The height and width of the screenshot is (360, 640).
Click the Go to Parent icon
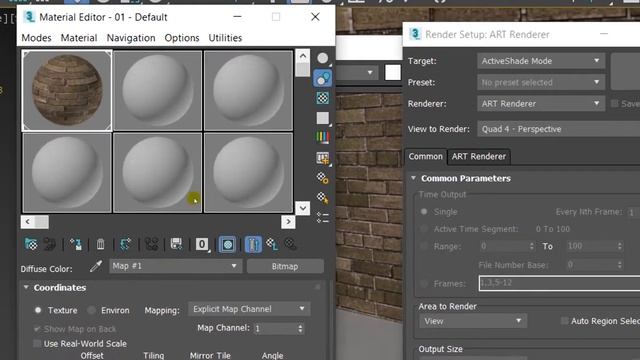point(272,244)
